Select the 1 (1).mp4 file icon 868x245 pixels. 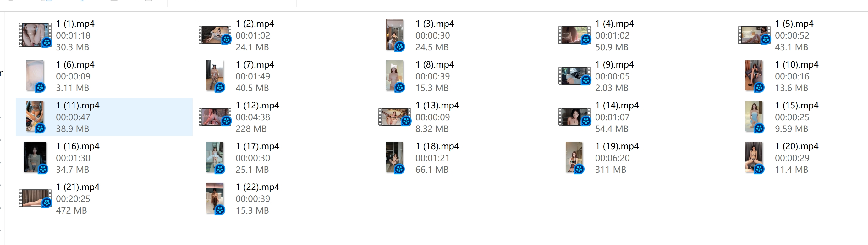pyautogui.click(x=35, y=35)
